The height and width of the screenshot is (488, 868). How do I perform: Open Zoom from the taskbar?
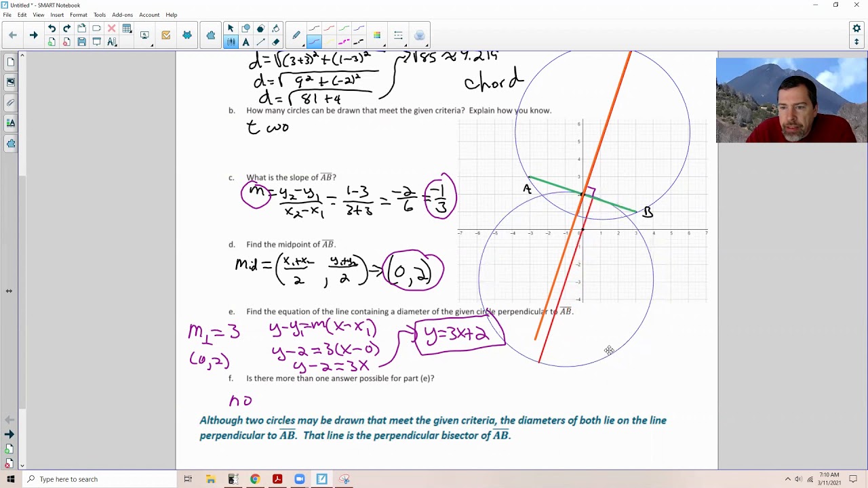click(300, 479)
